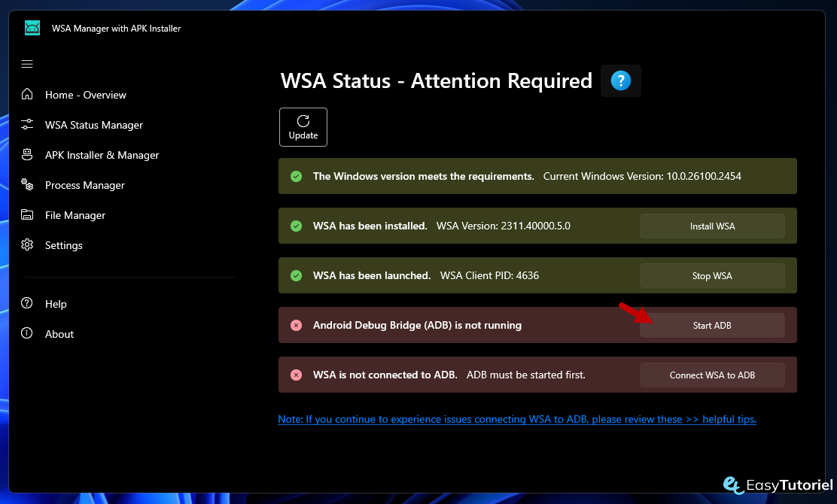Click the Settings gear icon
The image size is (837, 504).
[27, 244]
